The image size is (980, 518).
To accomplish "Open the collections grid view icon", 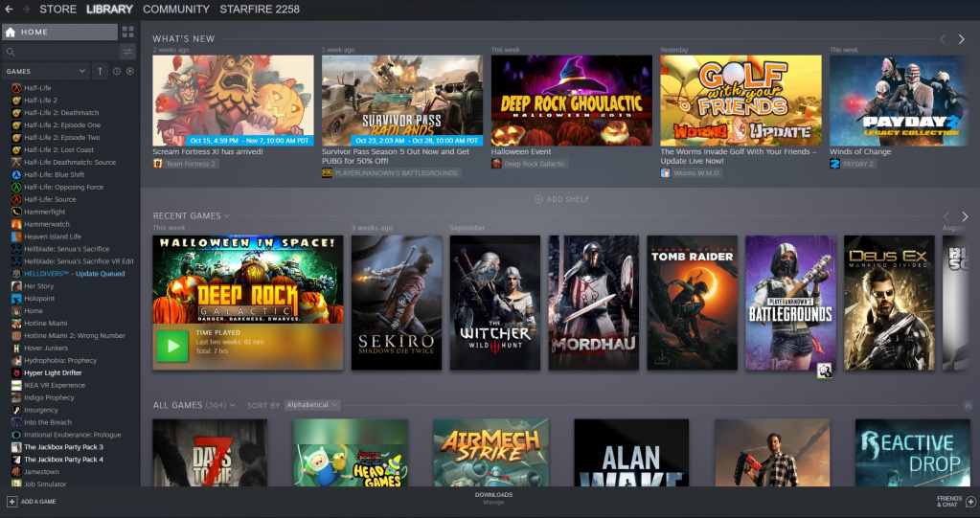I will click(x=128, y=32).
